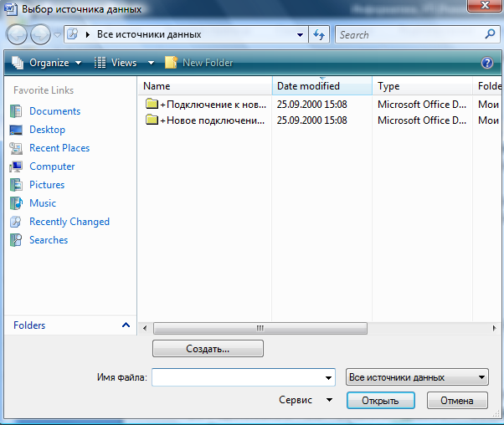Screen dimensions: 504x425
Task: Sort by the Name column header
Action: click(x=205, y=86)
